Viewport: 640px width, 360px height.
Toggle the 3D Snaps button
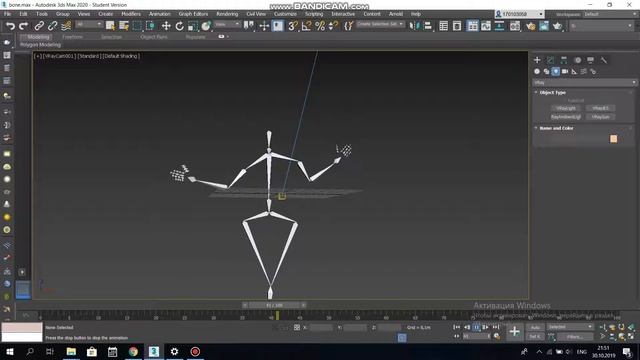click(x=293, y=26)
